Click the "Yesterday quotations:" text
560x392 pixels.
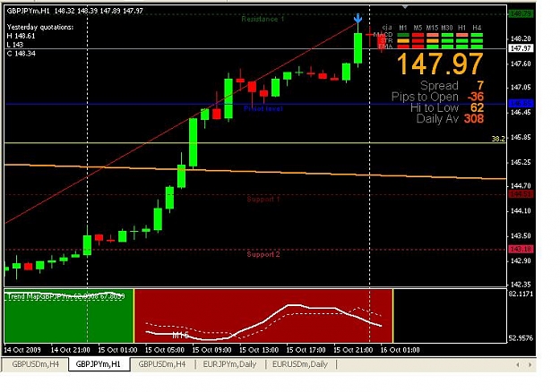40,27
